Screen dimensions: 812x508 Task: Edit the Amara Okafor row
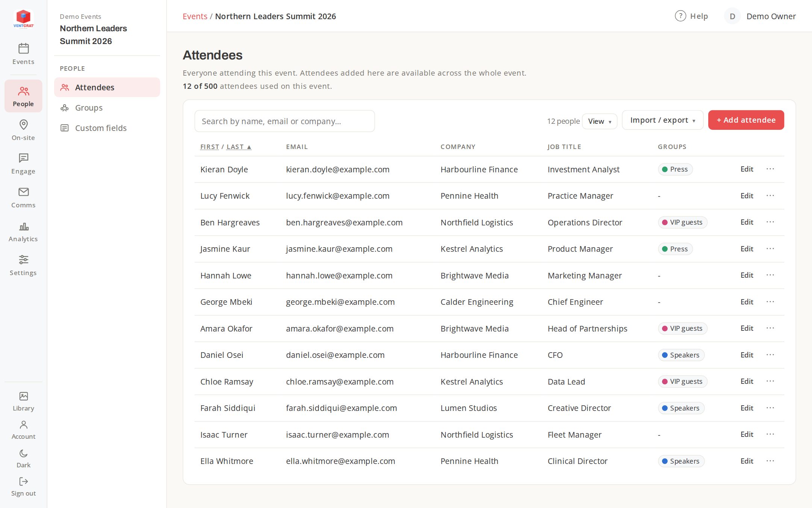pyautogui.click(x=747, y=328)
